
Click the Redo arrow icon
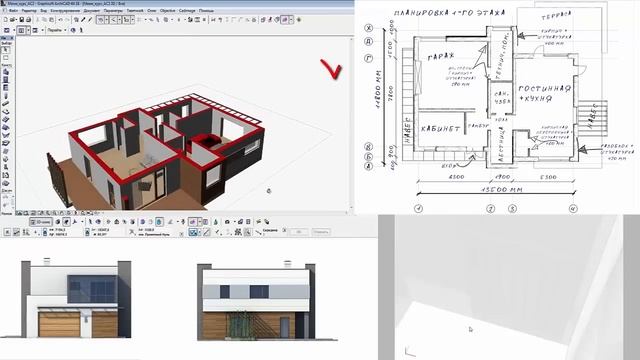coord(67,20)
